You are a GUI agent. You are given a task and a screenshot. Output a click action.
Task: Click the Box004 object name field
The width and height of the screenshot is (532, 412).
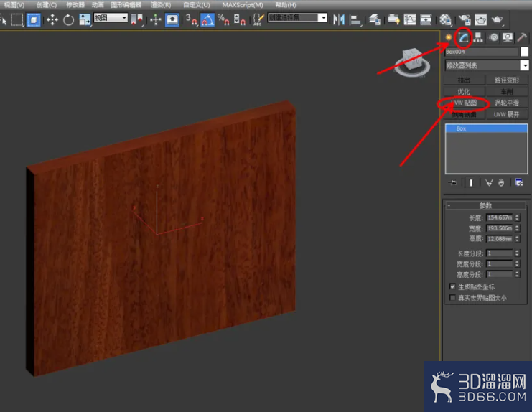tap(482, 52)
